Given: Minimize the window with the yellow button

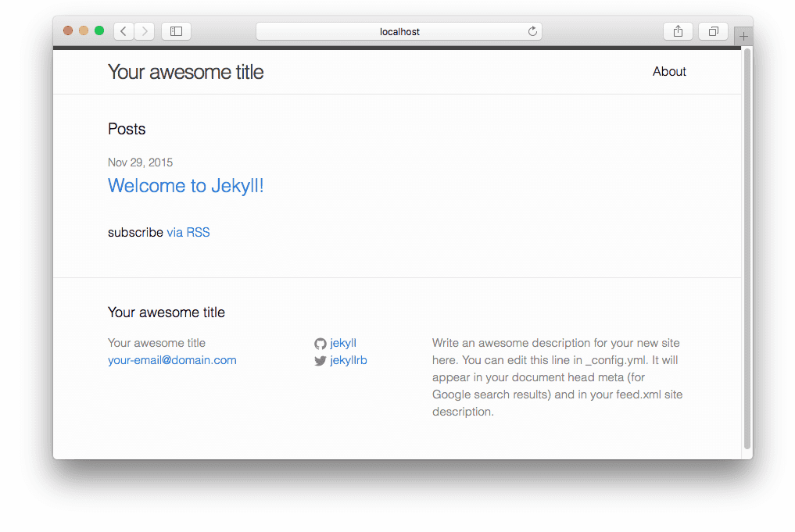Looking at the screenshot, I should coord(84,30).
